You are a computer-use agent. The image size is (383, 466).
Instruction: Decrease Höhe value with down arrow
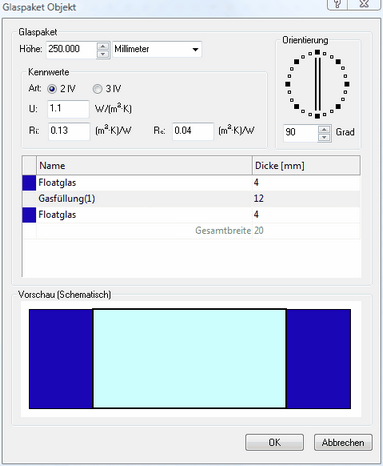103,54
